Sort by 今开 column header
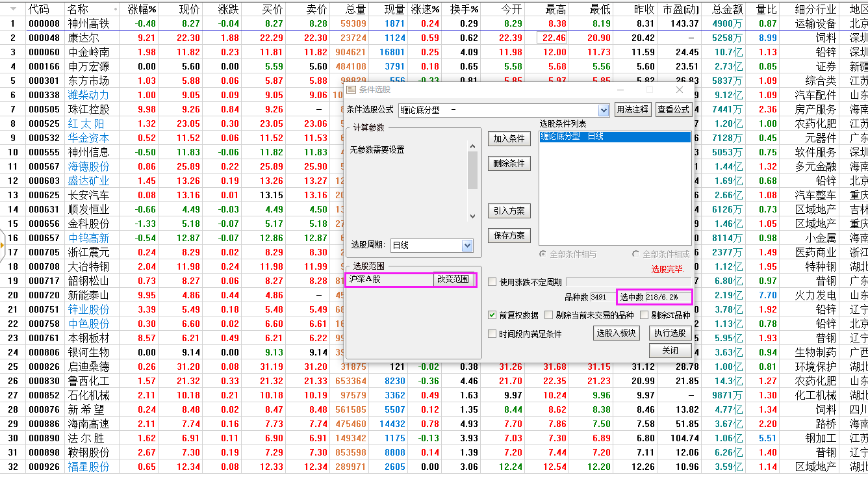This screenshot has height=477, width=868. click(510, 9)
